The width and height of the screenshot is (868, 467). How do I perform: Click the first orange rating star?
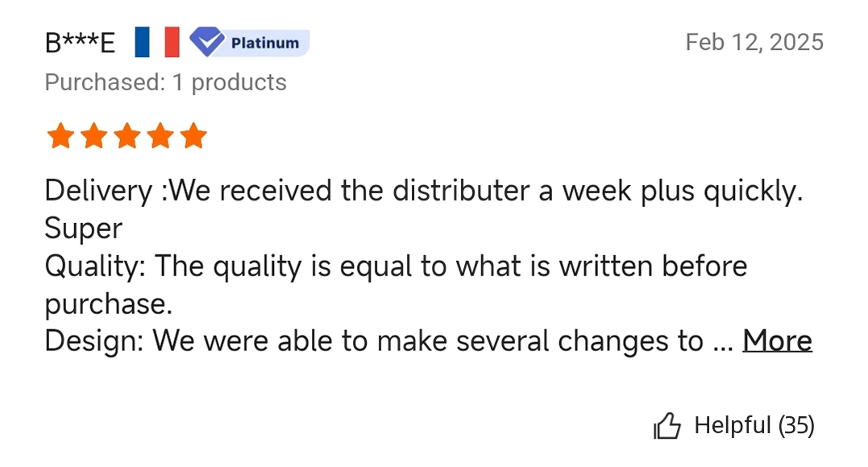(x=60, y=136)
